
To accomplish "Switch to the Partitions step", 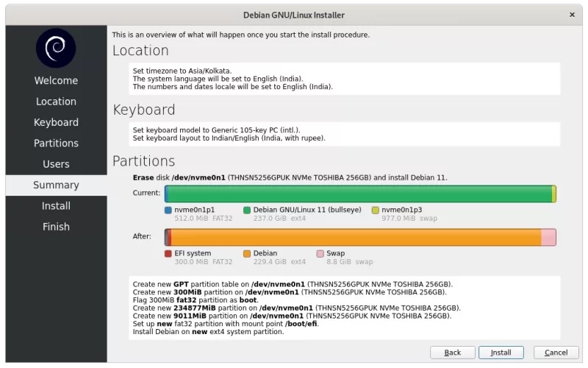I will (56, 143).
